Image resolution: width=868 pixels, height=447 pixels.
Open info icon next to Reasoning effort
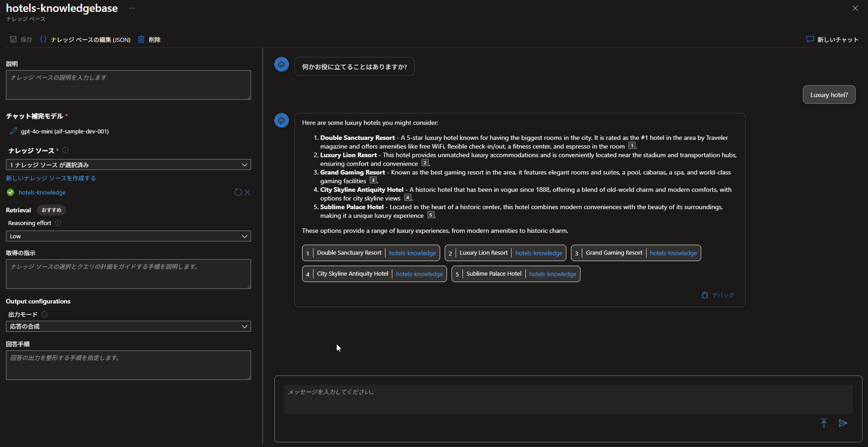[58, 223]
